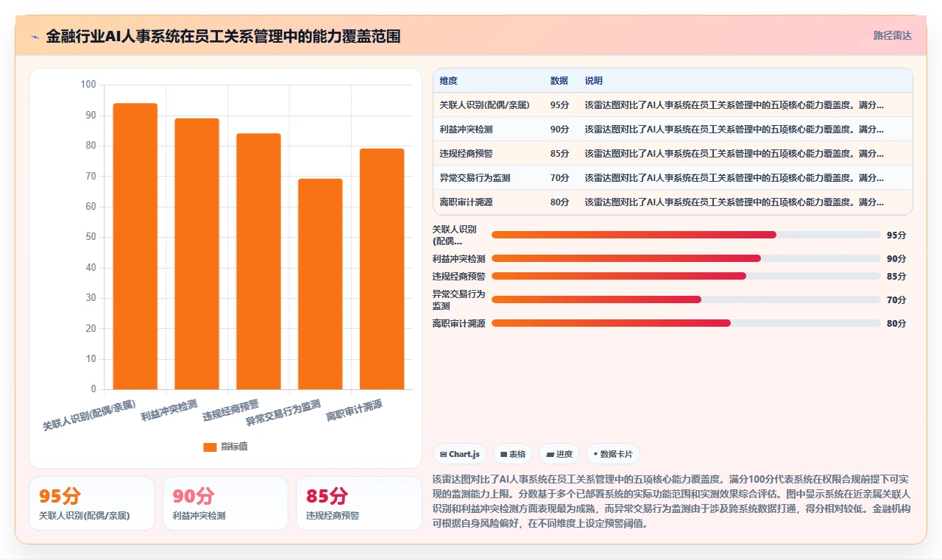Click the 90分 table cell
The height and width of the screenshot is (560, 942).
pyautogui.click(x=559, y=130)
